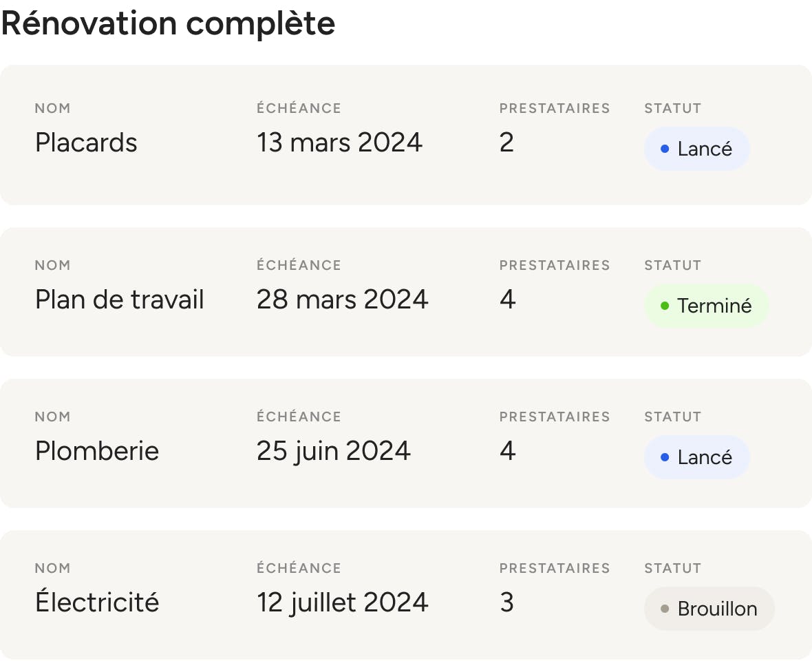The height and width of the screenshot is (661, 812).
Task: Click the green dot in Terminé badge
Action: pyautogui.click(x=665, y=306)
